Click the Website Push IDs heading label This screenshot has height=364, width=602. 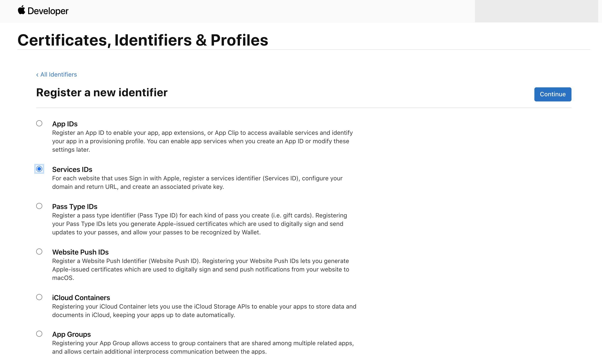coord(80,252)
